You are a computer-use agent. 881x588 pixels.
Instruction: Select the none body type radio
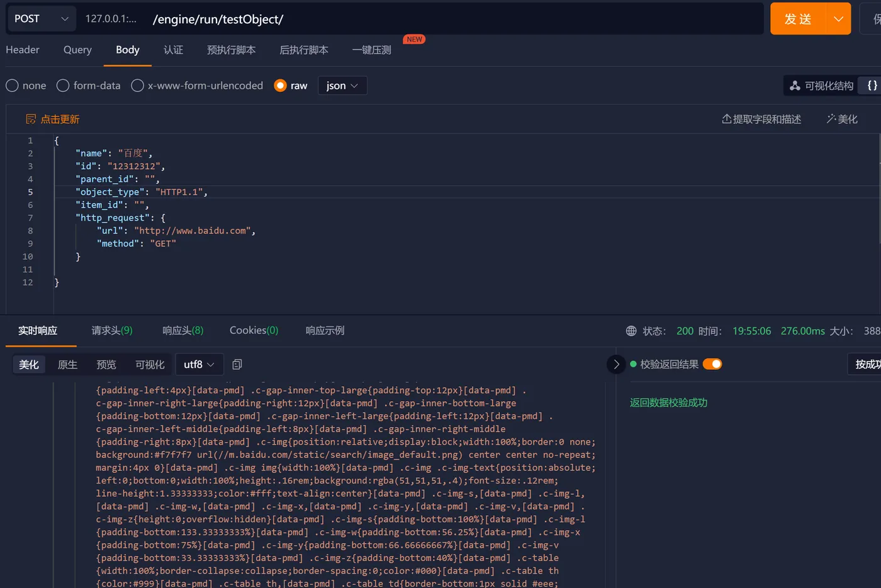coord(13,86)
